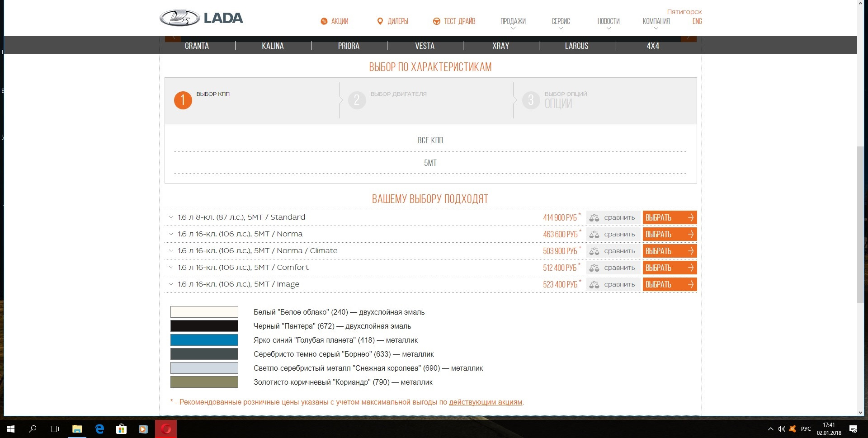This screenshot has height=438, width=868.
Task: Open Windows Start menu
Action: point(11,429)
